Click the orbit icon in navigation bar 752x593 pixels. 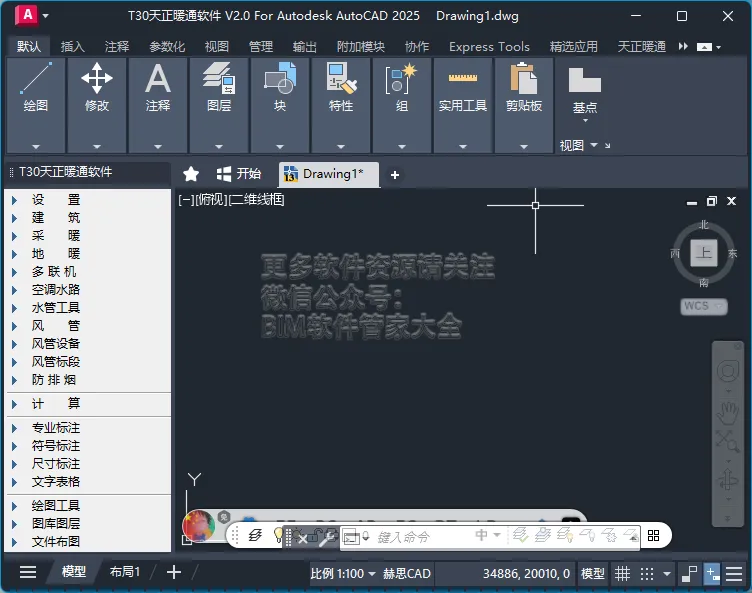point(728,479)
